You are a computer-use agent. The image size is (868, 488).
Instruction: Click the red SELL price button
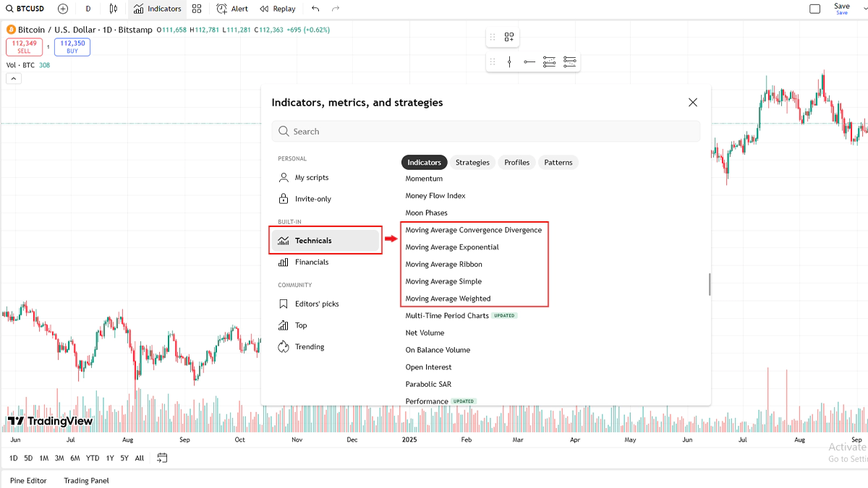24,47
